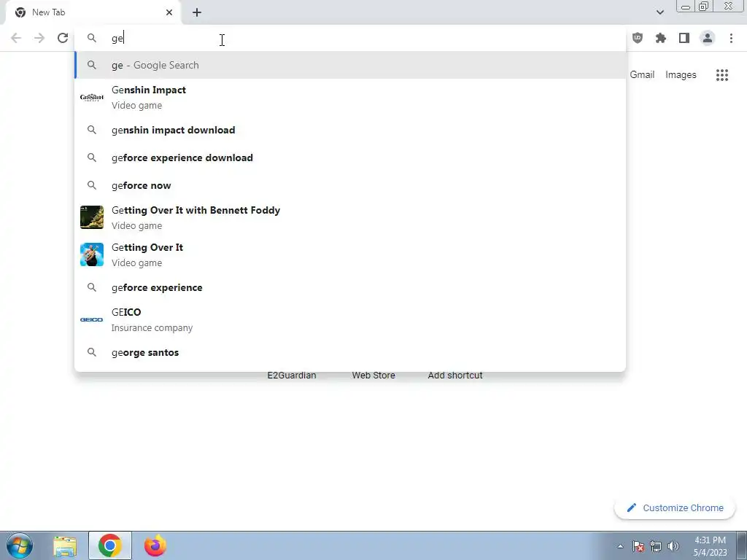Open Windows Explorer from the taskbar
This screenshot has width=747, height=560.
click(x=65, y=546)
